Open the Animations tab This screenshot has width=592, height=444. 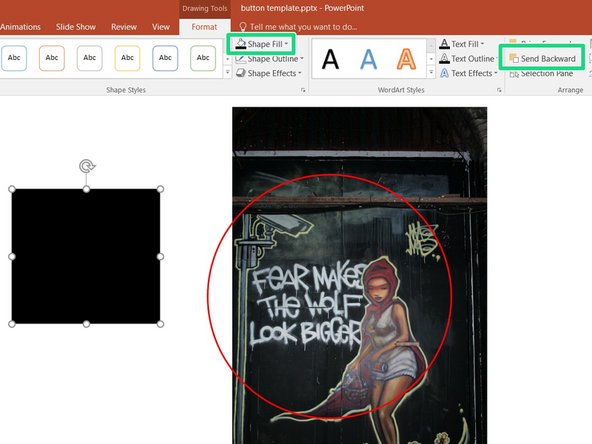20,27
